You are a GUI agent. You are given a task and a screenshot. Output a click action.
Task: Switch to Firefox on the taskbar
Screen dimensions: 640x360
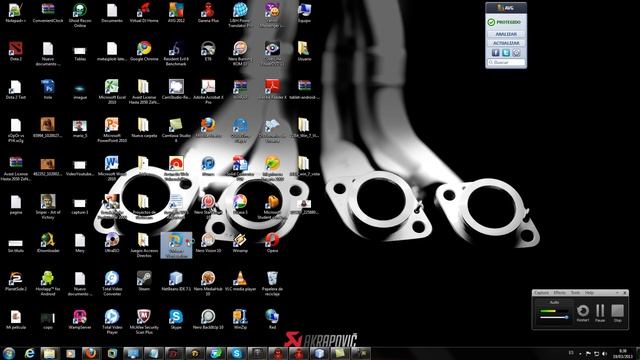pyautogui.click(x=91, y=353)
